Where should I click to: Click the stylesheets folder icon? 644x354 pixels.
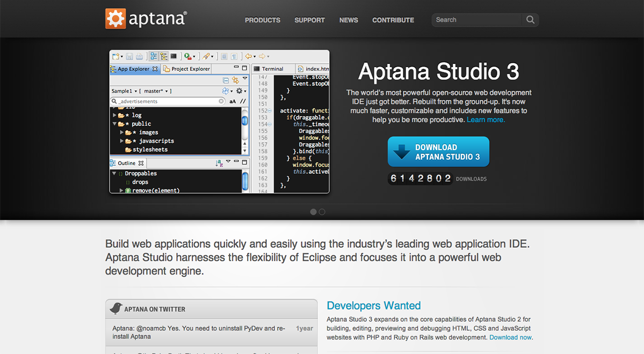(128, 150)
